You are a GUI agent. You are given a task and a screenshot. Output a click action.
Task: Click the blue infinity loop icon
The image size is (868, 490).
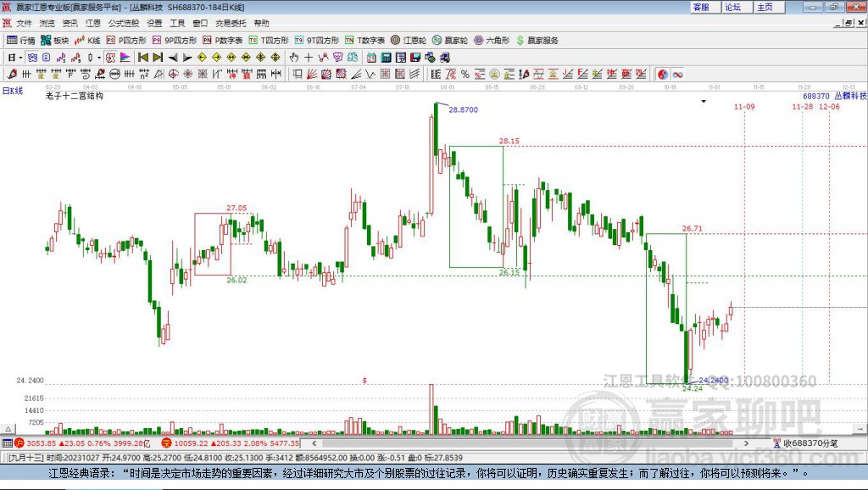(677, 75)
